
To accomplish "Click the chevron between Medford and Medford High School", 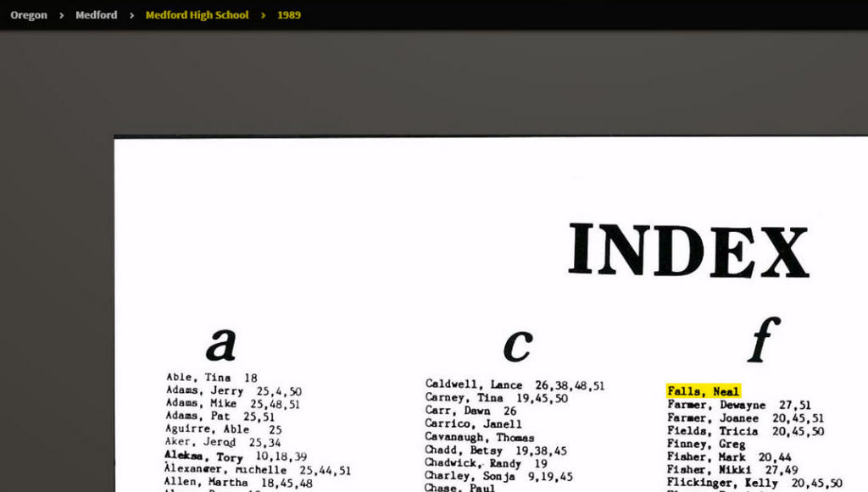I will (x=131, y=15).
